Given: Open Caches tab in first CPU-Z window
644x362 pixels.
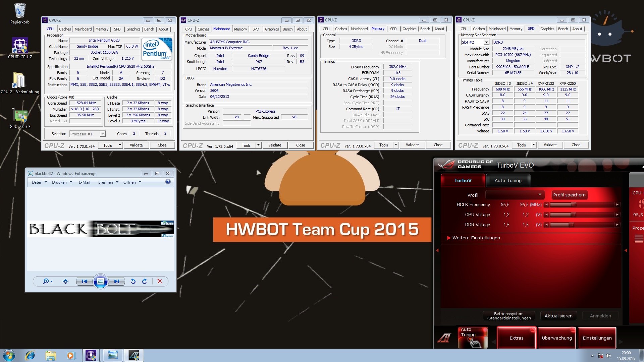Looking at the screenshot, I should coord(65,29).
